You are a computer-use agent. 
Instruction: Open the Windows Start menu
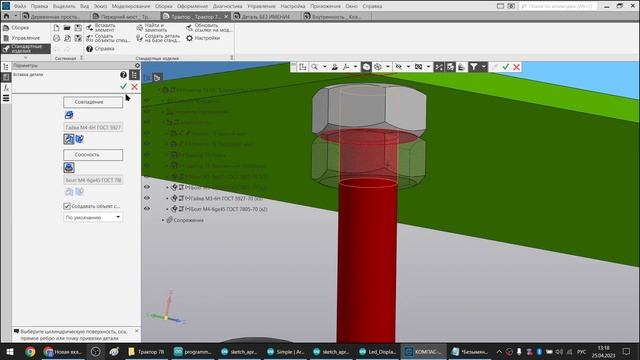9,351
